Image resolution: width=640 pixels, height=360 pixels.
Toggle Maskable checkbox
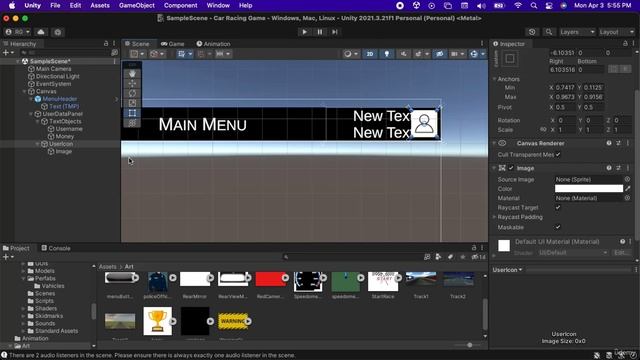(558, 227)
